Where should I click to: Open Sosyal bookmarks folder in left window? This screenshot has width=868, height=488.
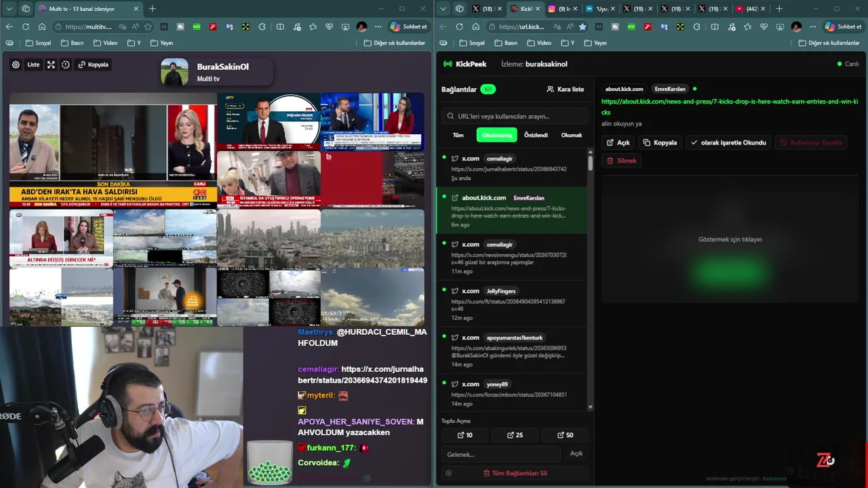(x=38, y=43)
